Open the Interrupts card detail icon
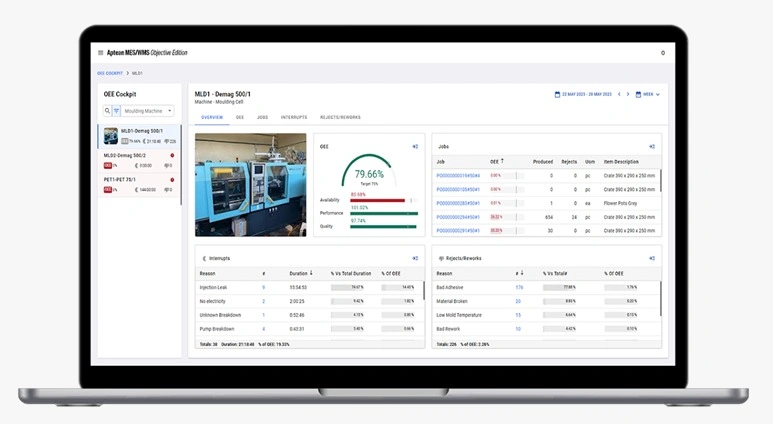773x424 pixels. click(415, 258)
